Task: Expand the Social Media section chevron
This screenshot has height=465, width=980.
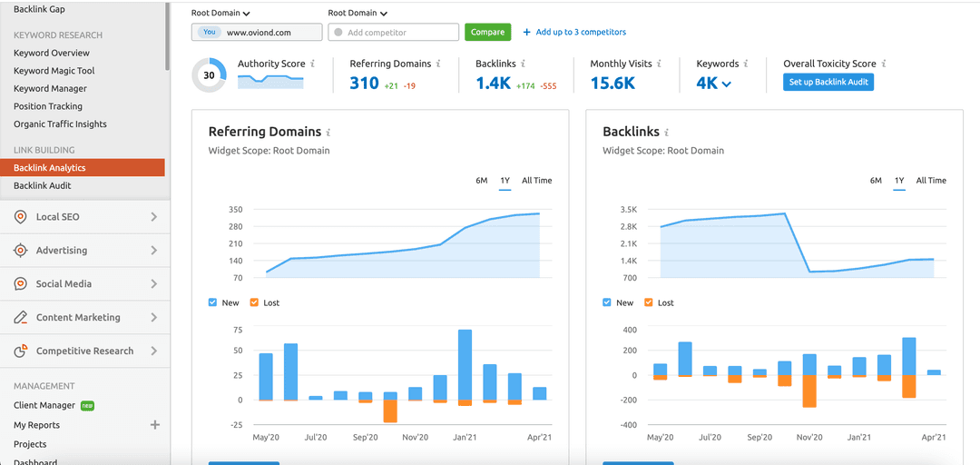Action: point(153,284)
